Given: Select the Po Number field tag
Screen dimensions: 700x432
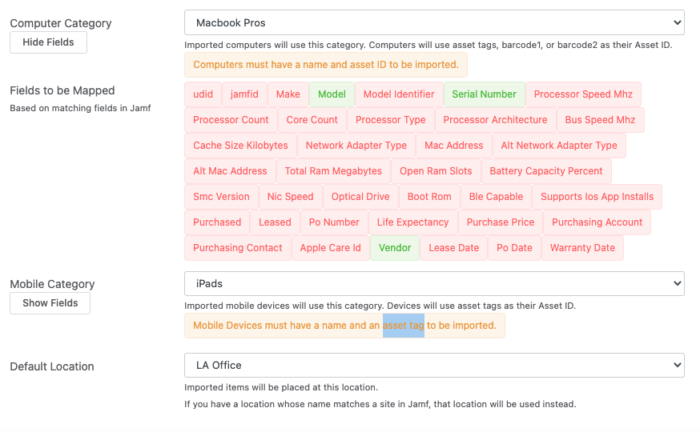Looking at the screenshot, I should 334,222.
